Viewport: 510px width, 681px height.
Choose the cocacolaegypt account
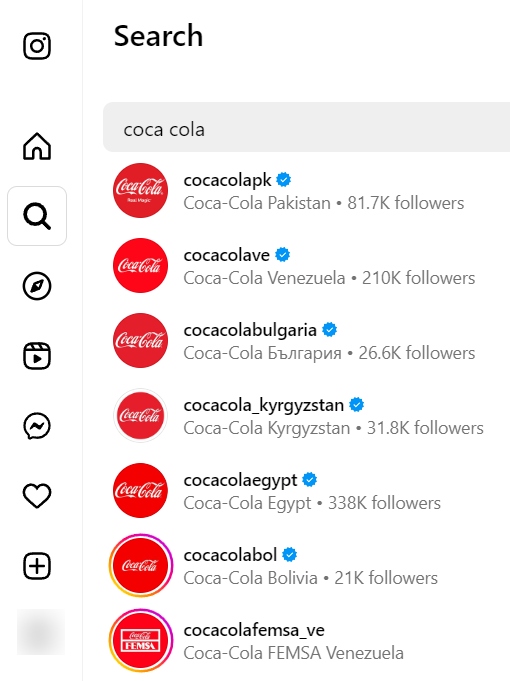[306, 491]
